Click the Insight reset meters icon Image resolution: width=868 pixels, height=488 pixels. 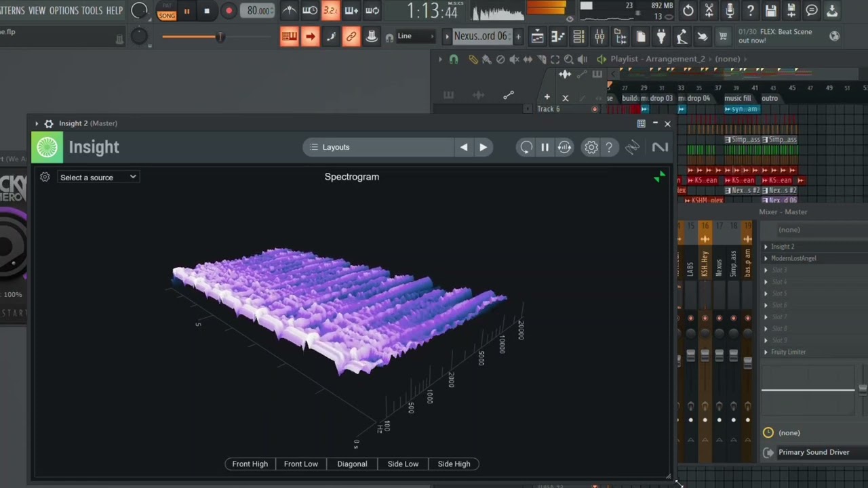pos(526,147)
